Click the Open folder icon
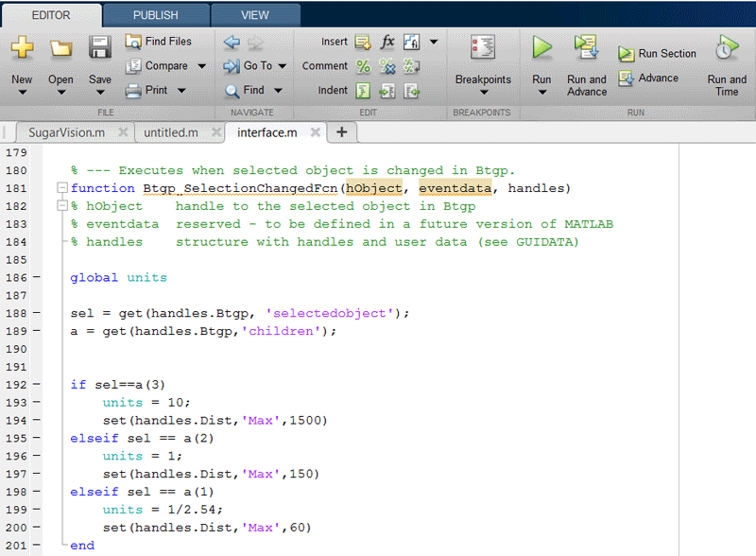 (60, 48)
